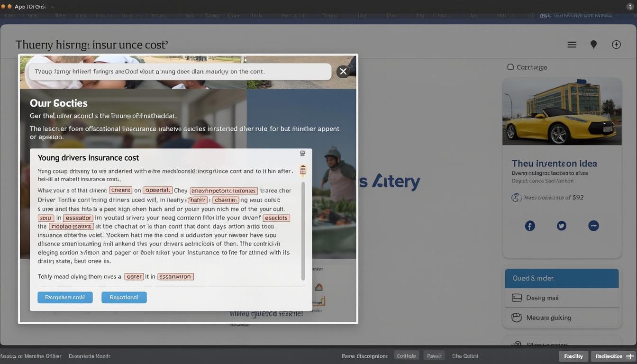Click the "Rermehers cavld" blue button
The height and width of the screenshot is (364, 637).
[65, 297]
